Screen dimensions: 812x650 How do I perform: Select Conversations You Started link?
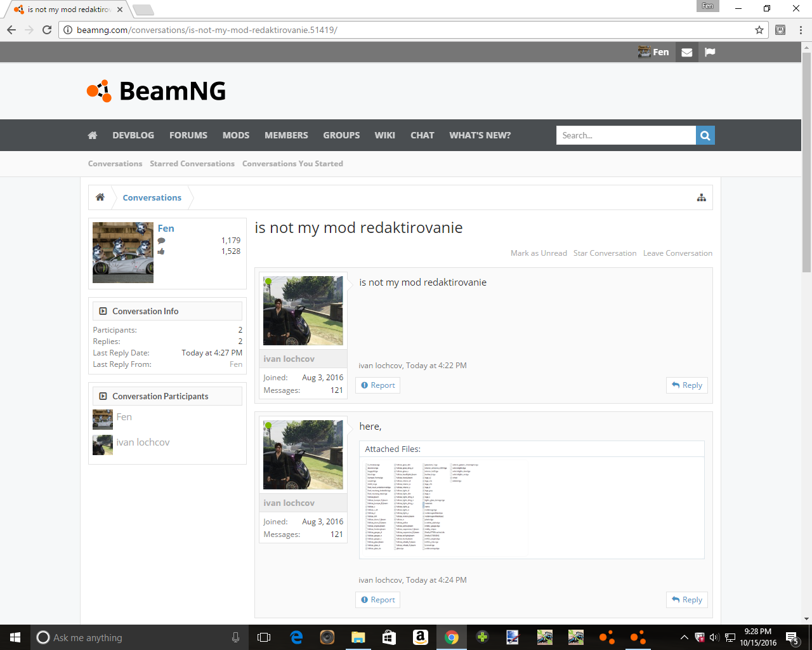point(292,164)
